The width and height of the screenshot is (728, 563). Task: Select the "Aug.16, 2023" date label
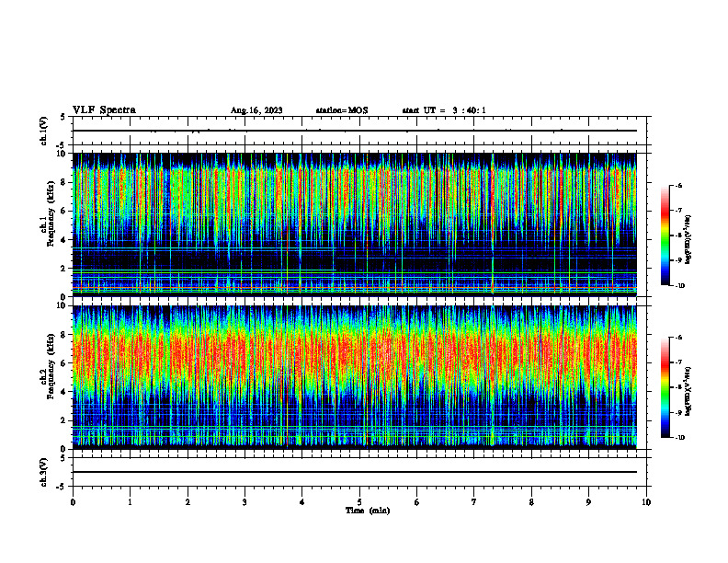pos(256,110)
